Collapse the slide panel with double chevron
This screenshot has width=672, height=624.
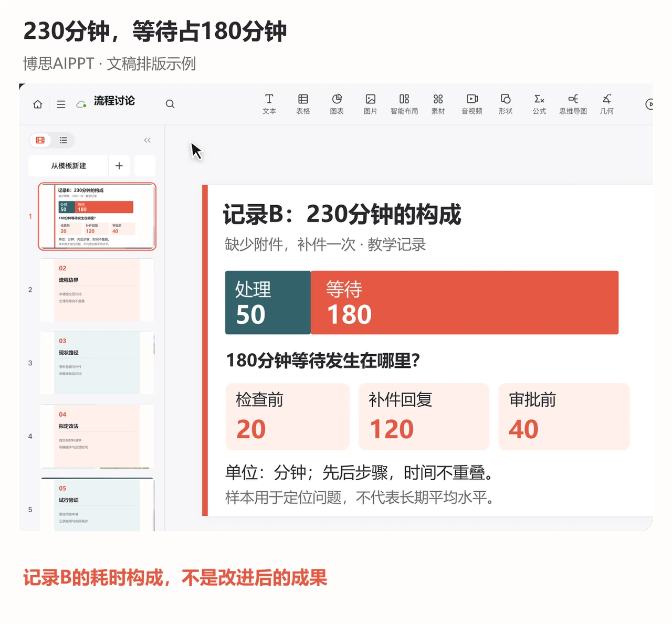point(147,140)
